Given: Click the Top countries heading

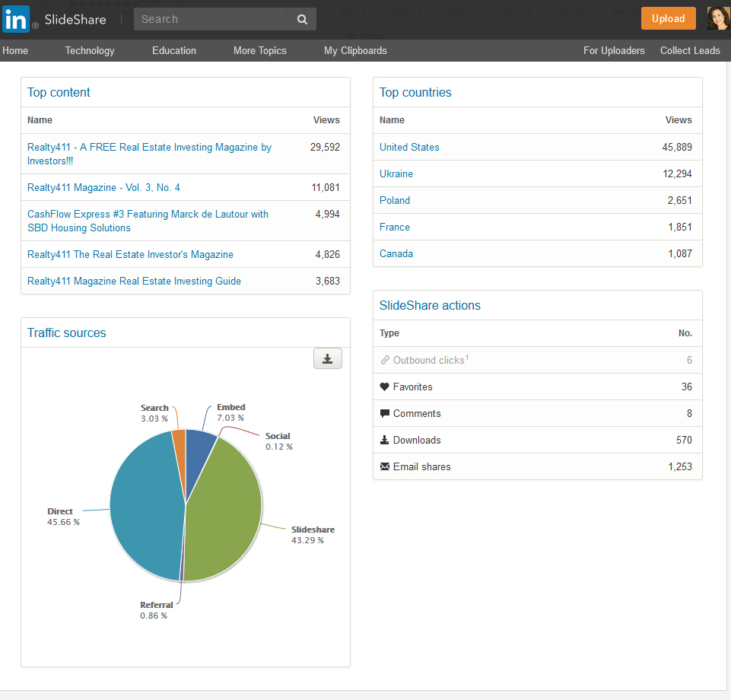Looking at the screenshot, I should coord(415,92).
